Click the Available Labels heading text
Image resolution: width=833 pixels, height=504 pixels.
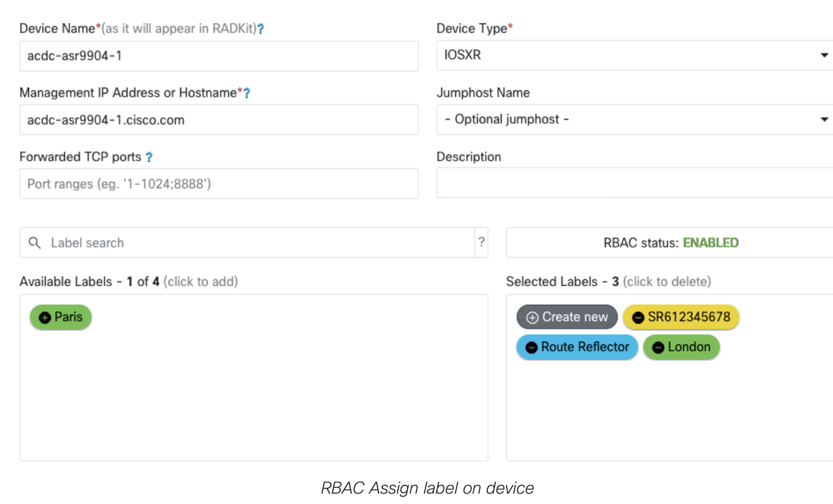pyautogui.click(x=128, y=282)
